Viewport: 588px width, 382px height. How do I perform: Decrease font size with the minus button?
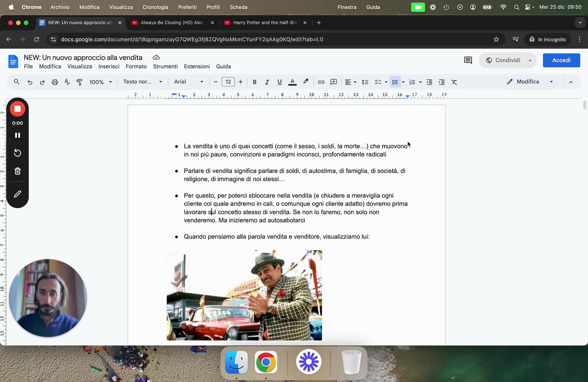(215, 82)
